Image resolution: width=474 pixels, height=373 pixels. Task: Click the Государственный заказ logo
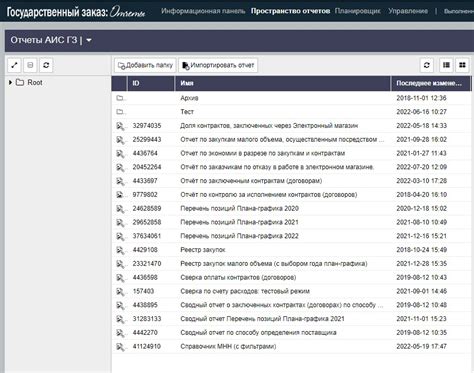[76, 12]
